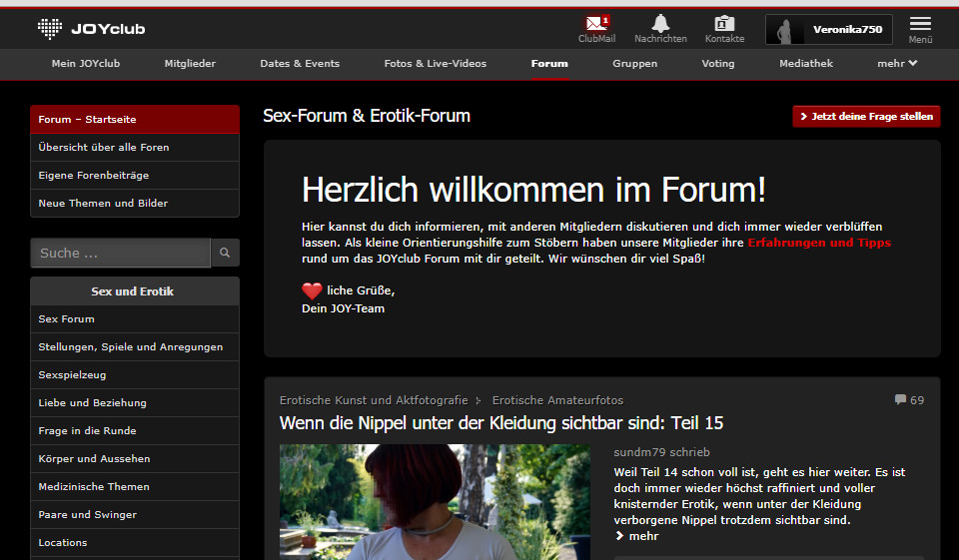Go to Dates & Events tab
The width and height of the screenshot is (959, 560).
click(300, 64)
